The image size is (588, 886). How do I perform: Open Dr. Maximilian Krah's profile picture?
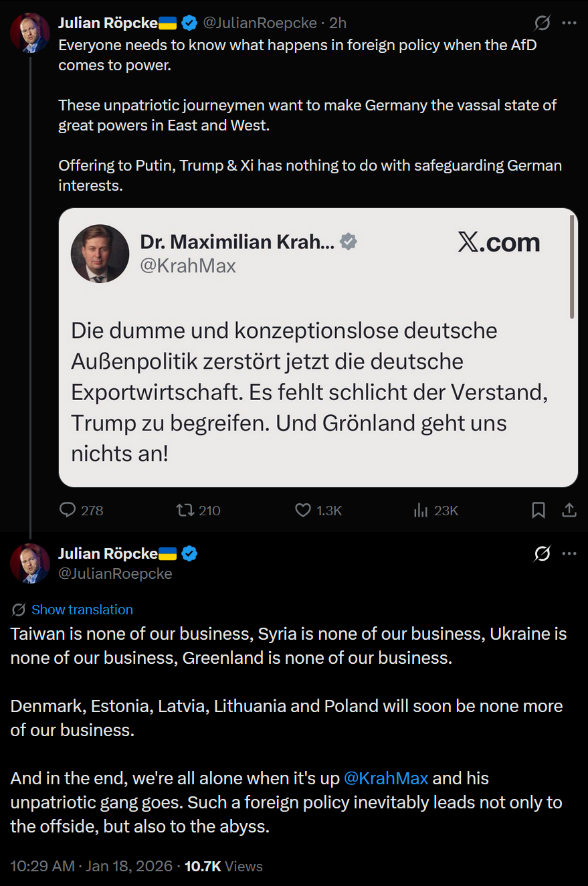click(x=100, y=254)
